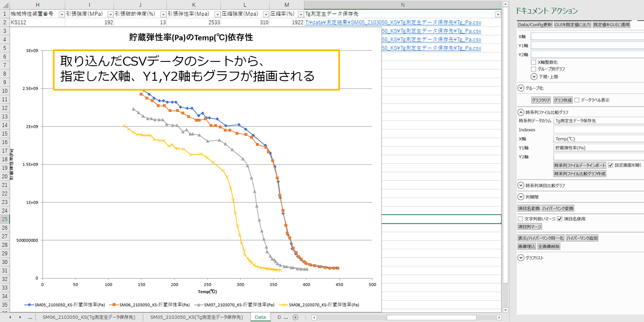Open the Tg_Pa.csv hyperlink in row 4
Screen dimensions: 644x322
pos(431,39)
